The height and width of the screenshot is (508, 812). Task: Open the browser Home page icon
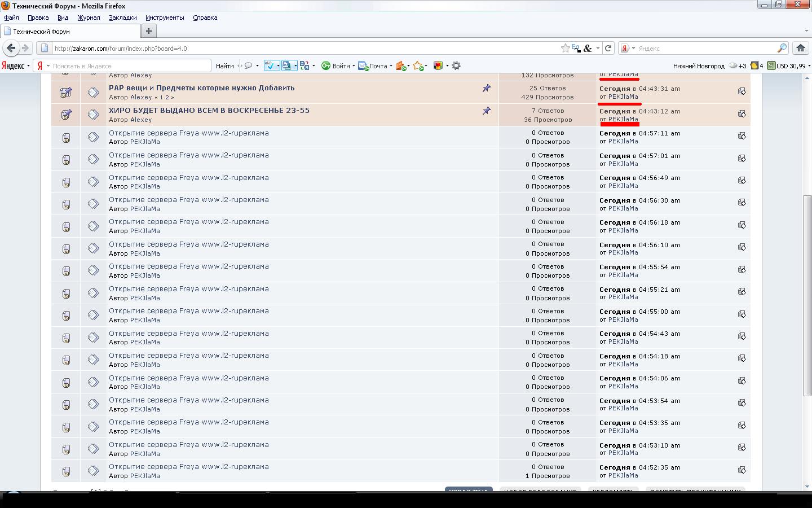(800, 49)
